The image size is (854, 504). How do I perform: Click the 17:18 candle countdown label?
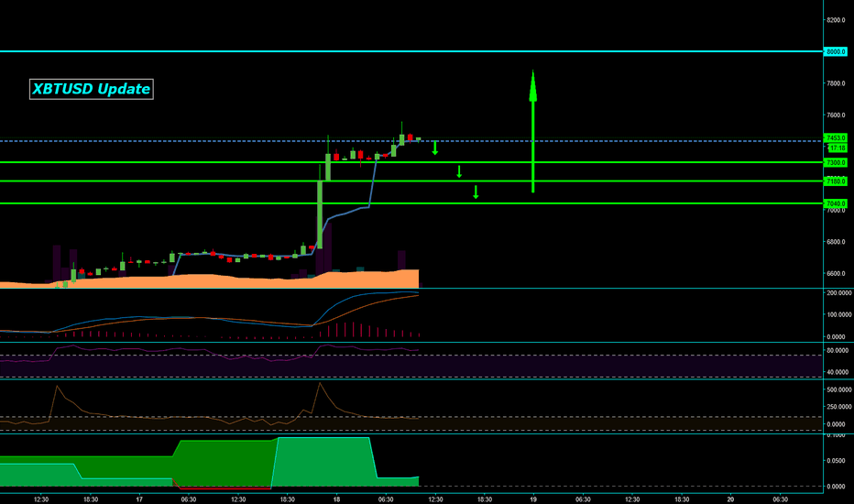[x=838, y=148]
